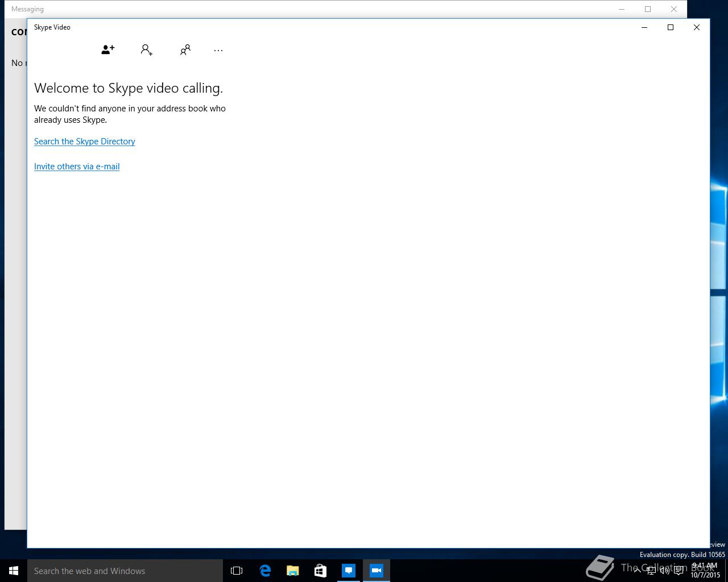728x582 pixels.
Task: Open the network status tray icon
Action: [651, 571]
